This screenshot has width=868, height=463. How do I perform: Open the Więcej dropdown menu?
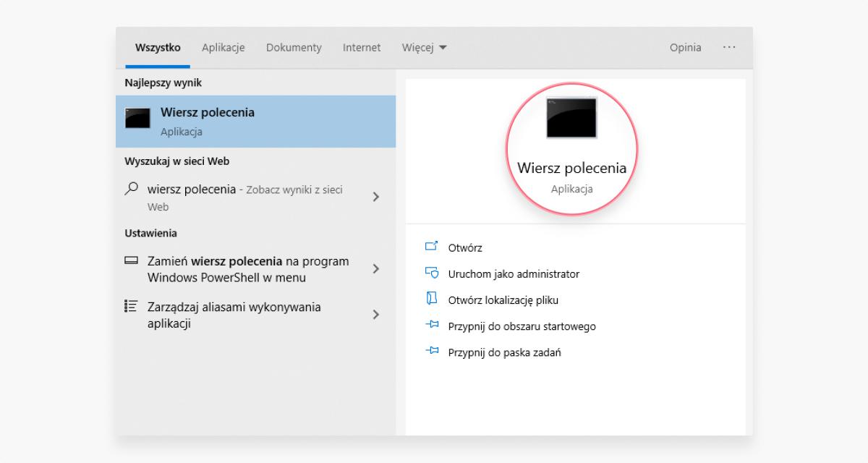click(425, 48)
